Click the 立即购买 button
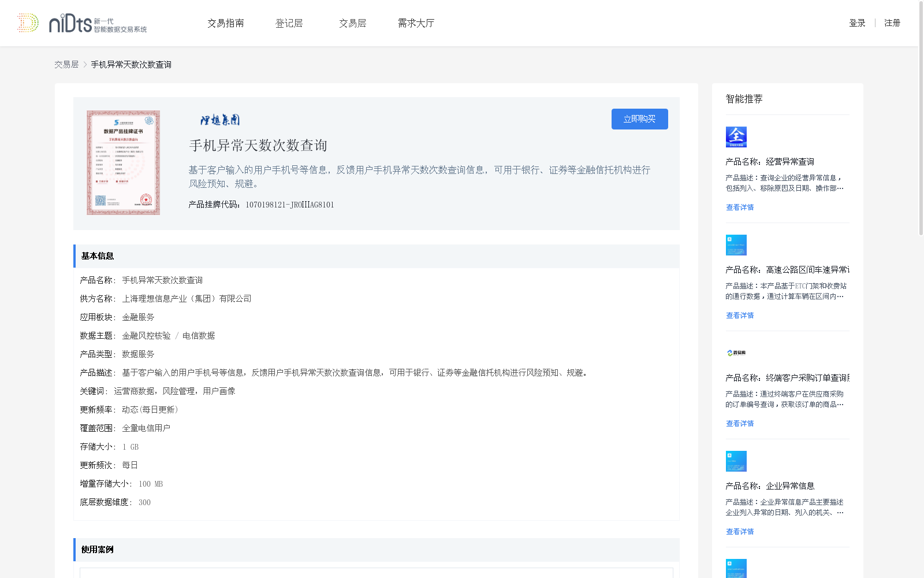This screenshot has height=578, width=924. (640, 119)
